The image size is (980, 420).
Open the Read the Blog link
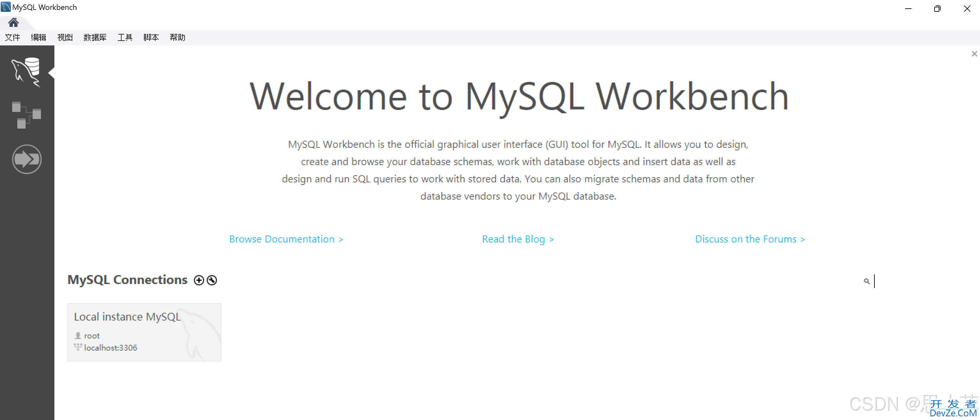pos(518,239)
